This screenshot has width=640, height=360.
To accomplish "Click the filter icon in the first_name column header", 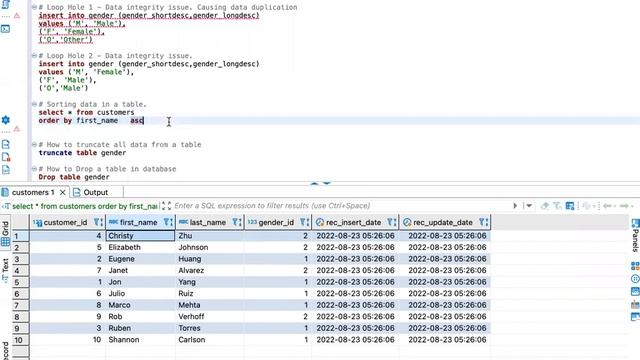I will coord(168,222).
